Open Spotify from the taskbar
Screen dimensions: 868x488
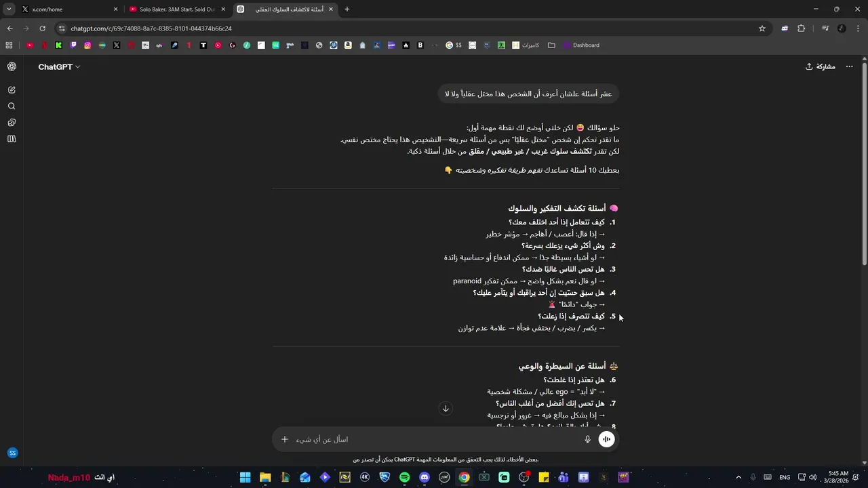point(405,477)
